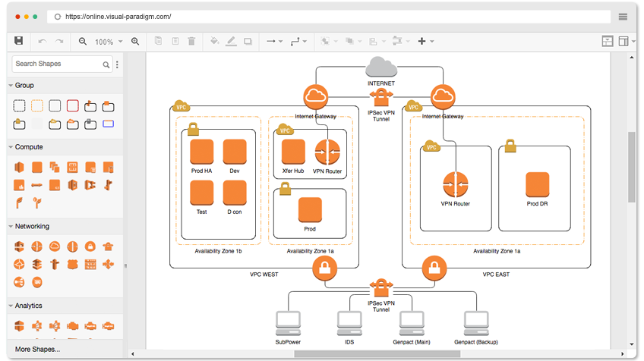Image resolution: width=644 pixels, height=361 pixels.
Task: Click the VPC EAST label
Action: click(496, 275)
